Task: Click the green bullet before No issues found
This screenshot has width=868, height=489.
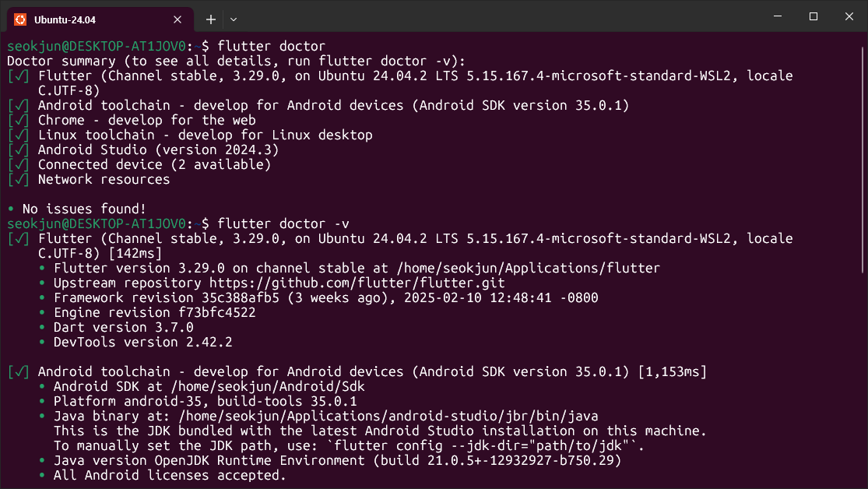Action: pyautogui.click(x=11, y=209)
